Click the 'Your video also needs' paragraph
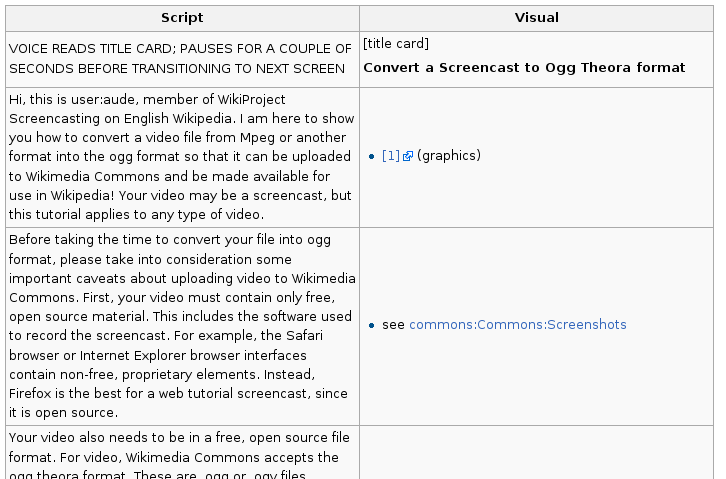 coord(182,452)
